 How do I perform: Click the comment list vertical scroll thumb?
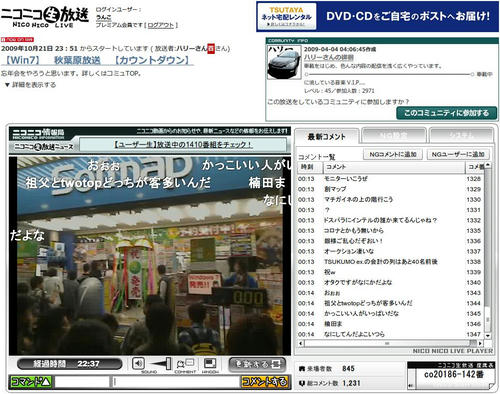tap(488, 319)
